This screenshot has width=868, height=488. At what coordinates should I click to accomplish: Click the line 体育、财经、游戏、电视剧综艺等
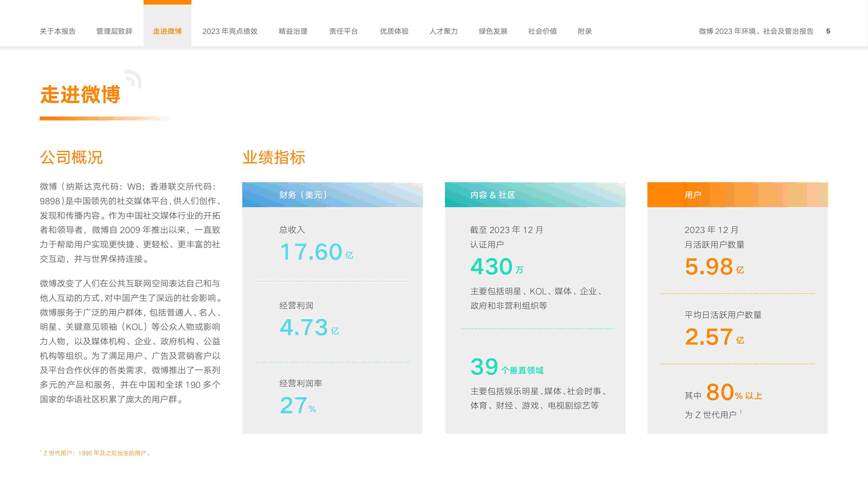click(x=534, y=406)
